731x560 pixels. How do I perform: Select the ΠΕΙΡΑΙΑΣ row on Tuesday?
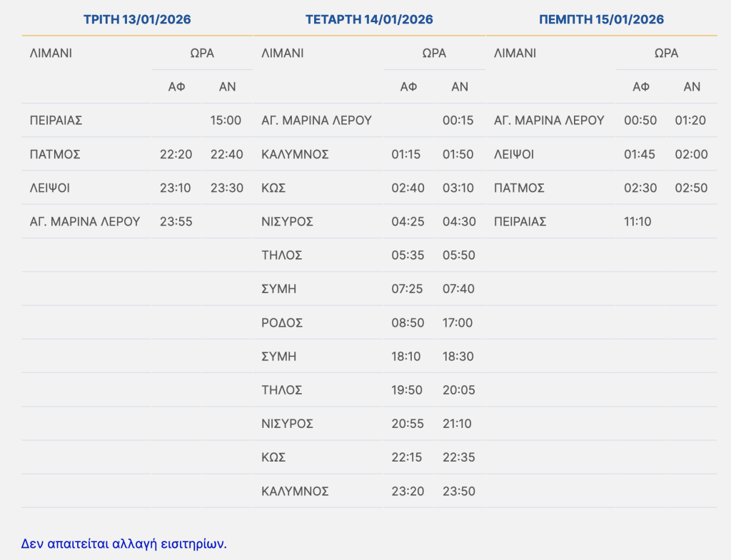click(x=56, y=121)
